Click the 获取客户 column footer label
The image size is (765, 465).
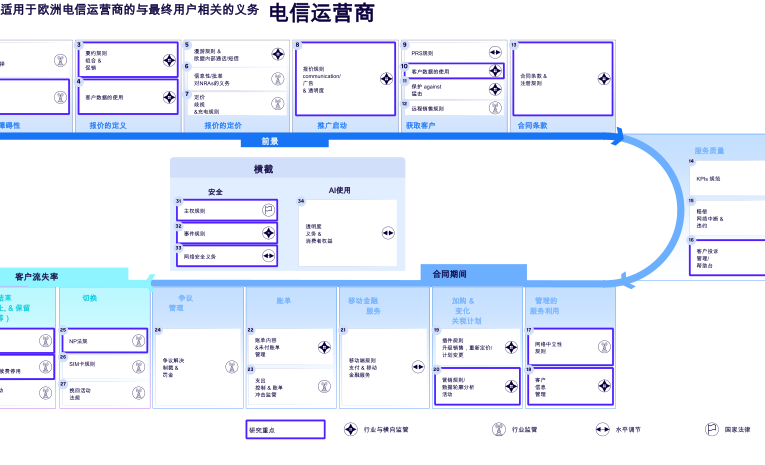pyautogui.click(x=421, y=125)
